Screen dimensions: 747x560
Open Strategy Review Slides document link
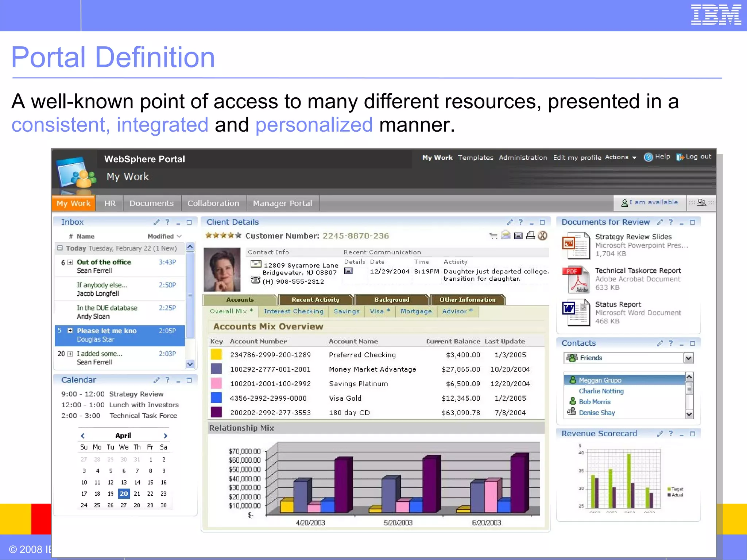pos(633,237)
